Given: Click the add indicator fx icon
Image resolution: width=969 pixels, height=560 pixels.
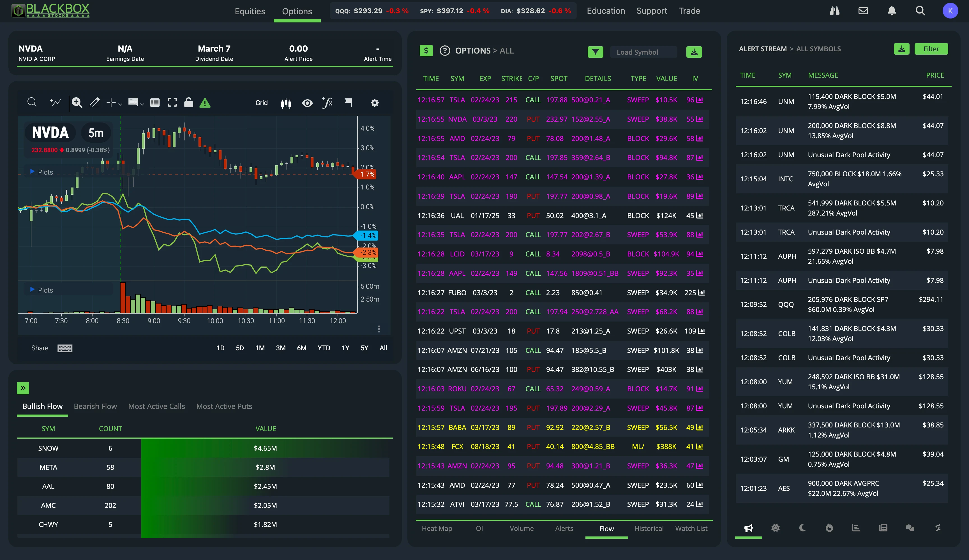Looking at the screenshot, I should [327, 103].
